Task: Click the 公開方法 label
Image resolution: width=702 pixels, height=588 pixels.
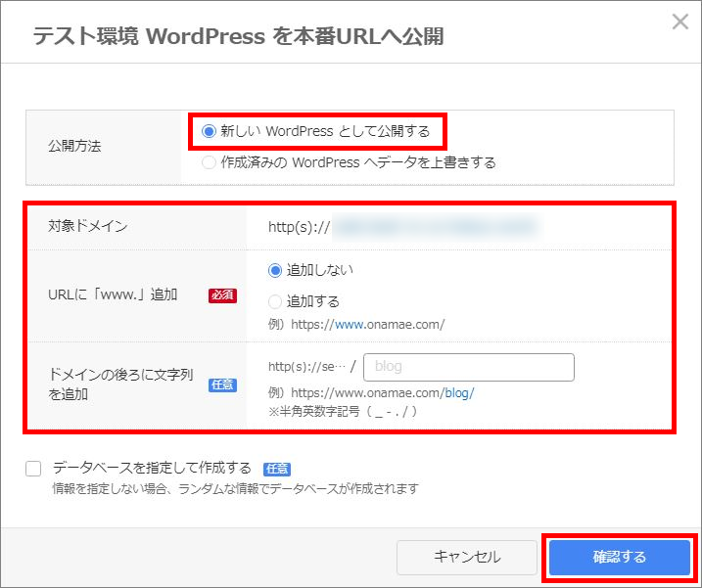Action: point(74,146)
